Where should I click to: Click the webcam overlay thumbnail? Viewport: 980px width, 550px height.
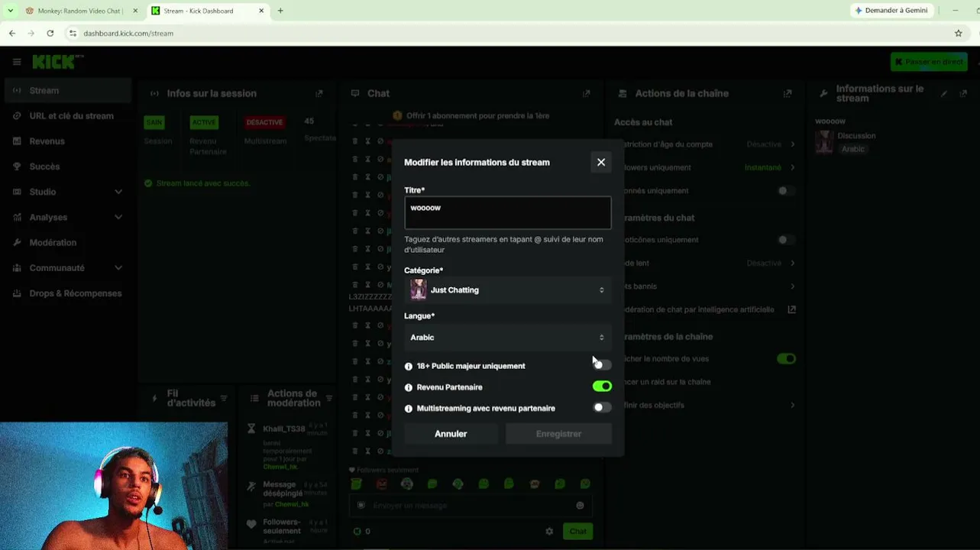(x=114, y=486)
